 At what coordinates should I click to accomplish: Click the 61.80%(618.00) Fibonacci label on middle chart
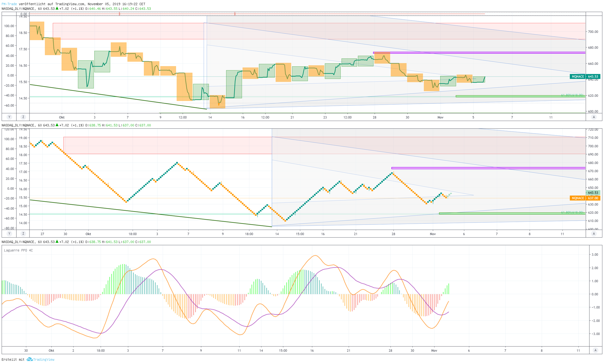click(572, 212)
